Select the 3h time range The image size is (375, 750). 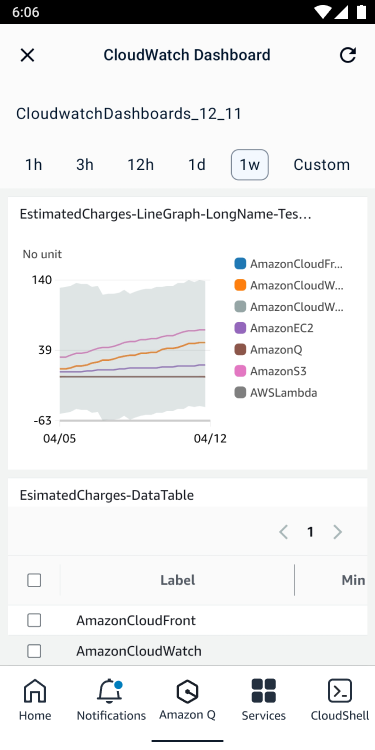(85, 165)
